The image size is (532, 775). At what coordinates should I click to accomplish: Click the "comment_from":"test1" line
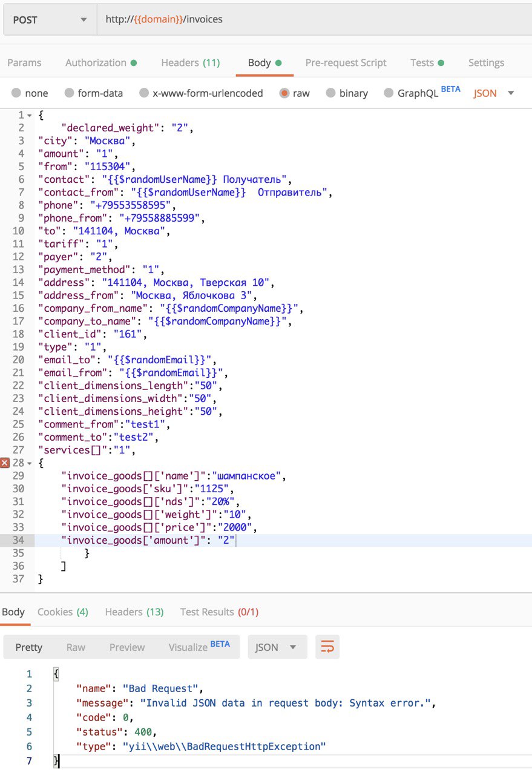[105, 424]
